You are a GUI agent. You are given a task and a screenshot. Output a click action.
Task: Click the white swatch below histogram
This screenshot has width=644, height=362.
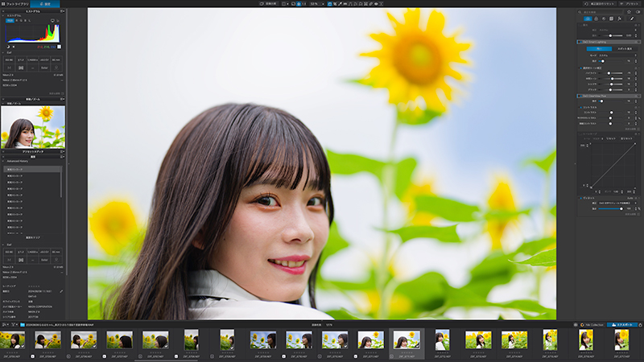point(59,47)
